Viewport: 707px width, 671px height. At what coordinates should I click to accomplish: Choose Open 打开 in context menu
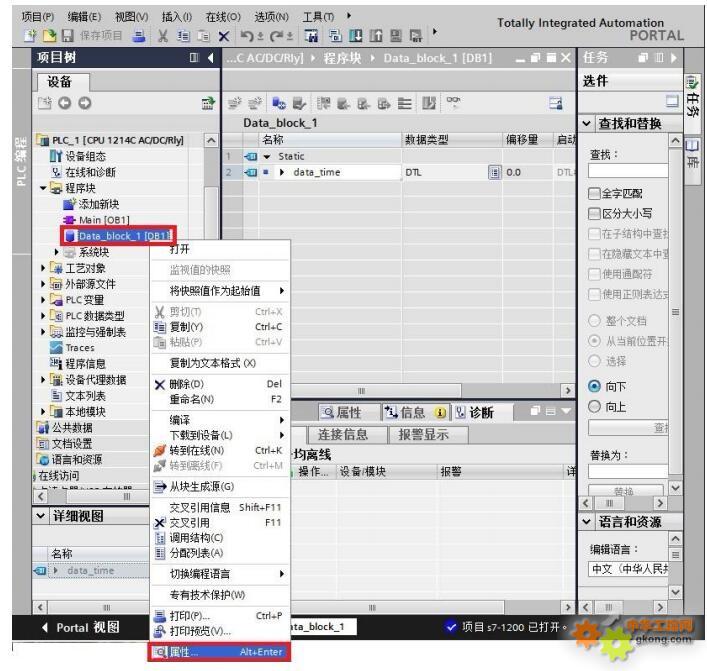(219, 249)
